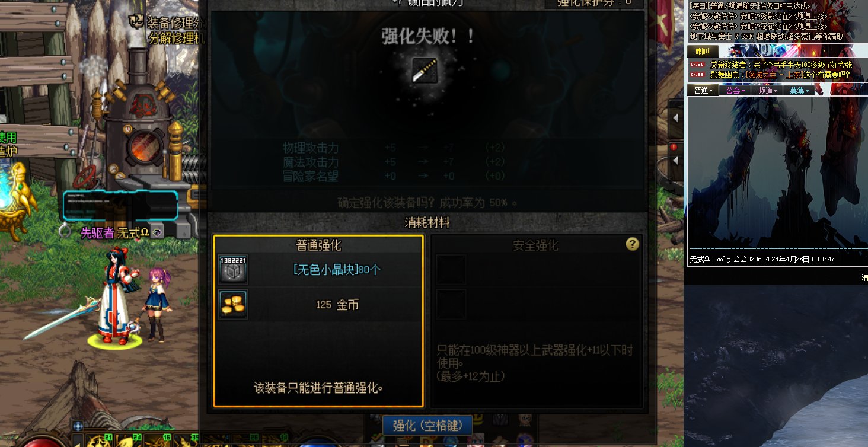Click the upper left-arrow panel expander
The height and width of the screenshot is (447, 868).
point(675,117)
